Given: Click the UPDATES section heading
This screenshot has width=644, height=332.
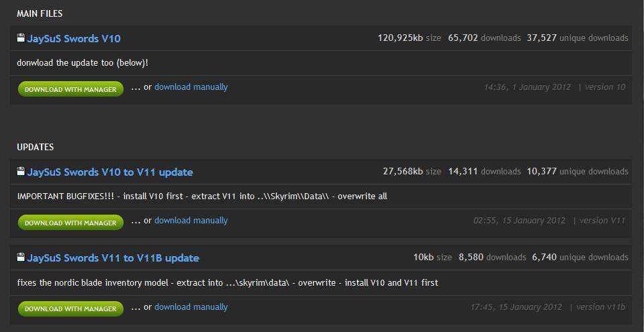Looking at the screenshot, I should (x=36, y=147).
